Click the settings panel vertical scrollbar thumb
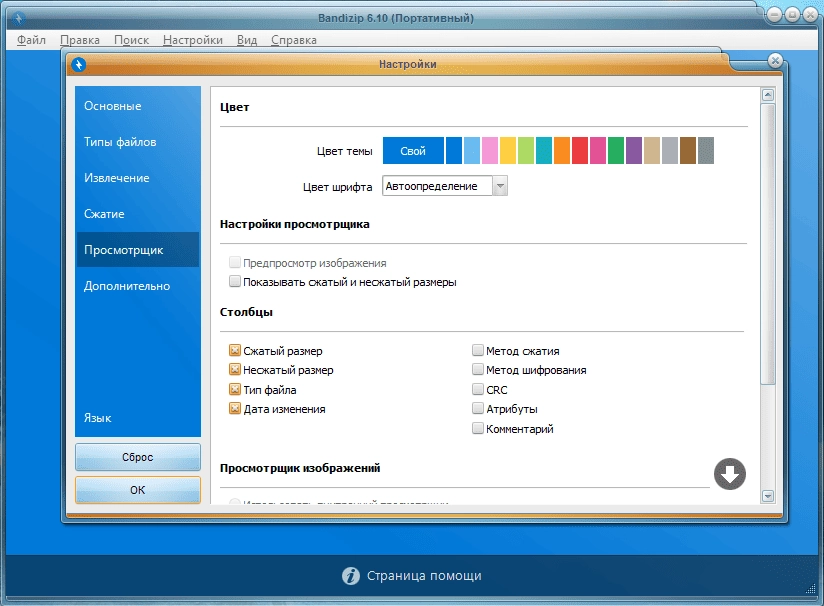Image resolution: width=824 pixels, height=606 pixels. pos(768,244)
